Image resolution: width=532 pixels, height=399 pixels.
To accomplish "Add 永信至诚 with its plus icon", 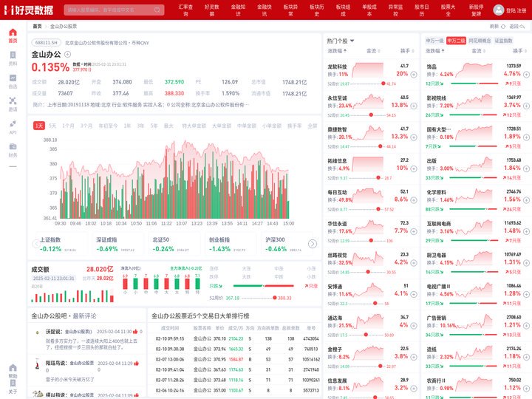I will tap(414, 106).
